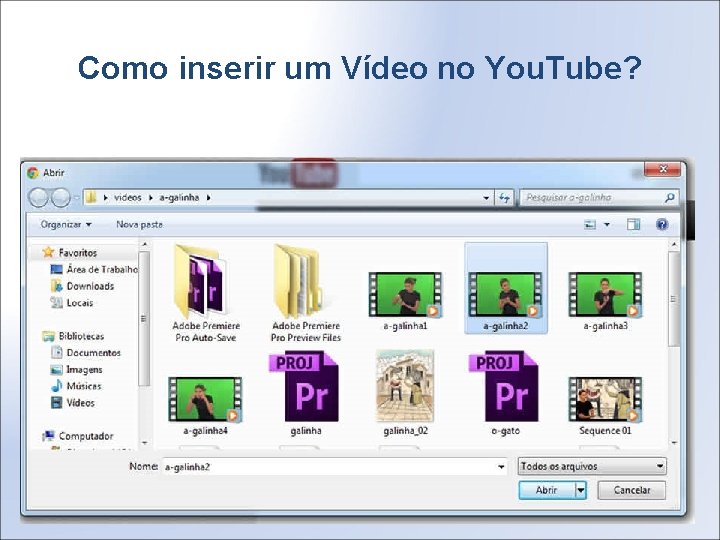Open Locais in the sidebar
The width and height of the screenshot is (720, 540).
point(72,303)
